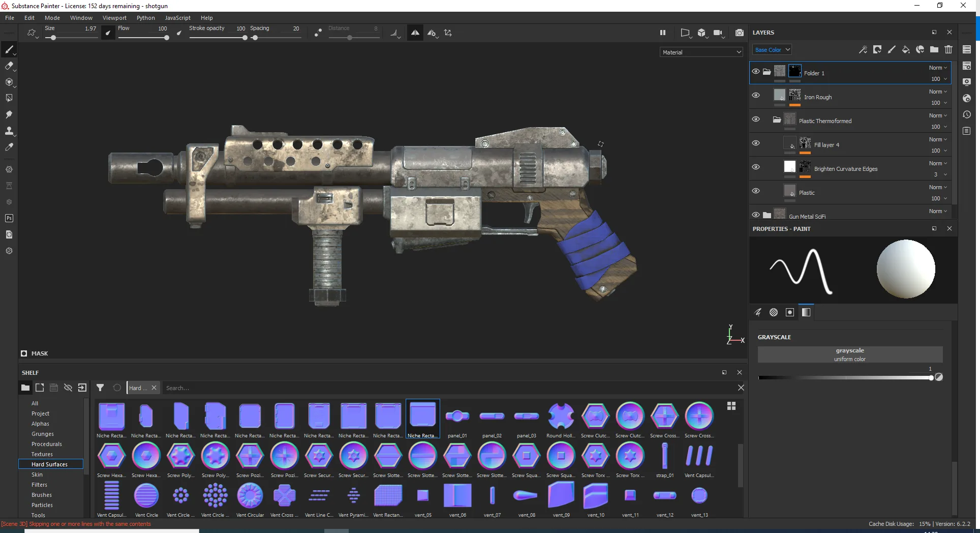Viewport: 980px width, 533px height.
Task: Open the Viewport menu
Action: pos(114,18)
